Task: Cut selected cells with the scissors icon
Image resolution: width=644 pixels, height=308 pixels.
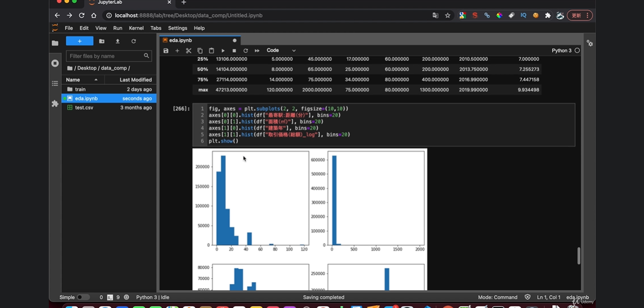Action: (x=189, y=51)
